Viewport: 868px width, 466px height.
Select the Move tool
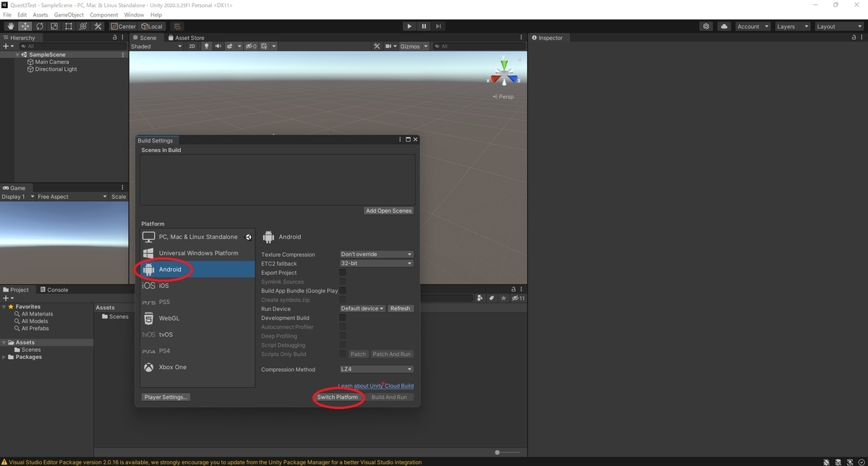pos(25,26)
